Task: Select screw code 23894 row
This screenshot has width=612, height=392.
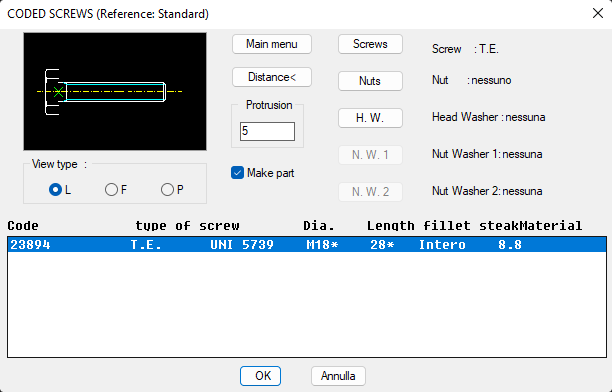Action: point(307,245)
